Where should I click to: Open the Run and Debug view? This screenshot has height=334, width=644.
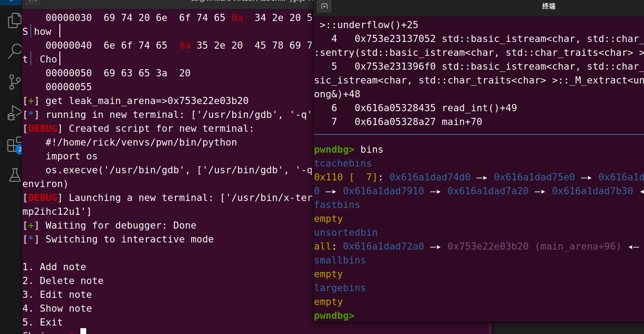click(14, 113)
